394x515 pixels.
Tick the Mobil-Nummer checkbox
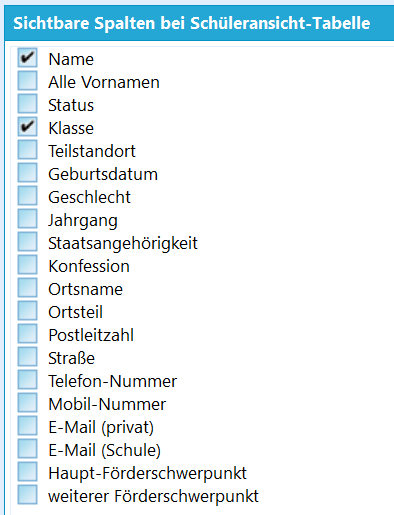[27, 403]
